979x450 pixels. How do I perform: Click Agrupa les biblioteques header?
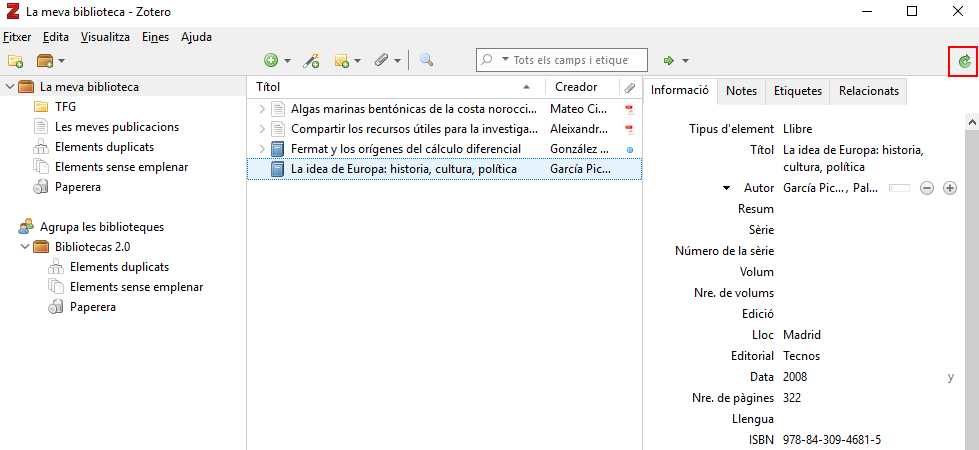pyautogui.click(x=102, y=227)
